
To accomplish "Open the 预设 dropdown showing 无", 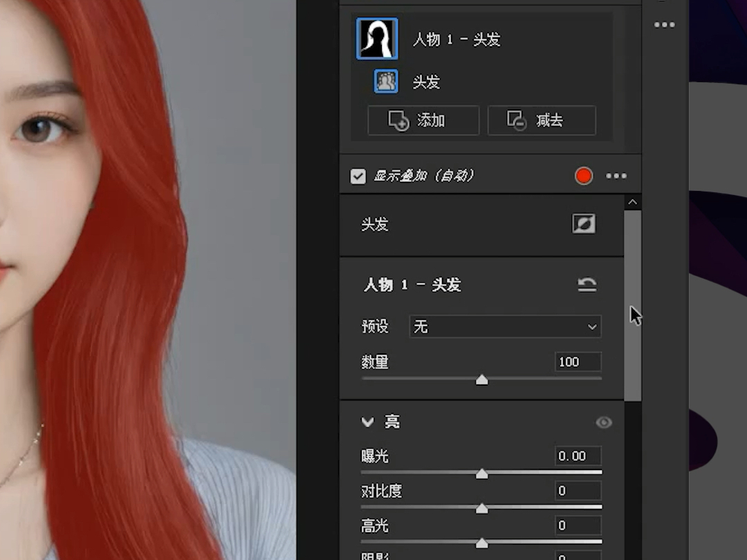I will (505, 326).
